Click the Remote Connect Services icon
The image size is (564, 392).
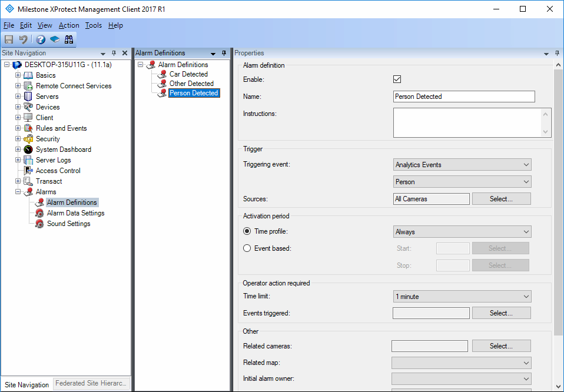click(x=28, y=86)
